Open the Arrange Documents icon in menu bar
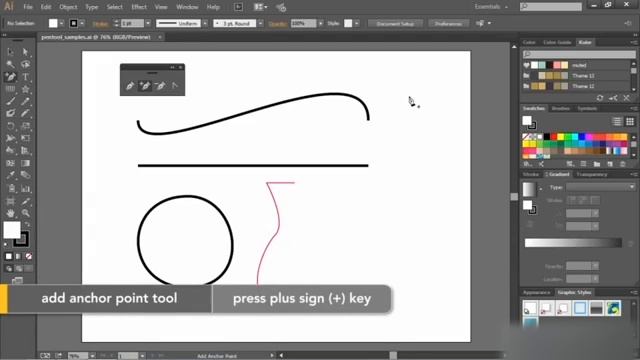 260,7
